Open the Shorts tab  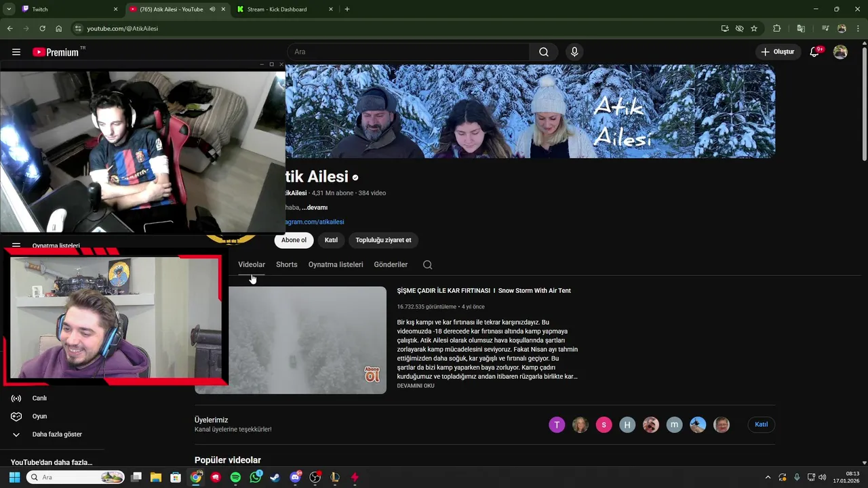(x=287, y=265)
